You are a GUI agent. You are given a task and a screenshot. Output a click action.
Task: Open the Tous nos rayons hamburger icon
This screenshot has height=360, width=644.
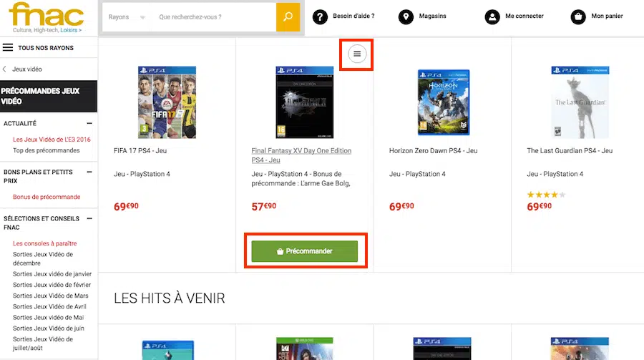[x=8, y=48]
